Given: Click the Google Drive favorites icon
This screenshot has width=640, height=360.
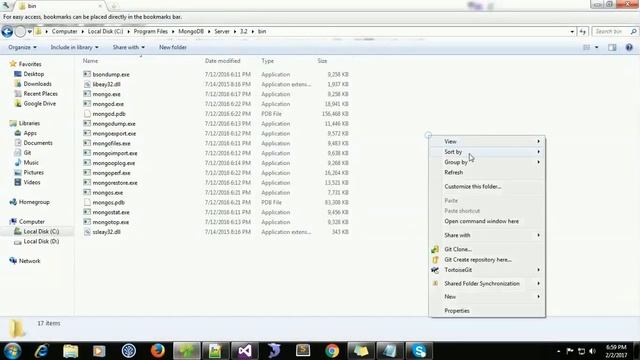Looking at the screenshot, I should [x=18, y=104].
